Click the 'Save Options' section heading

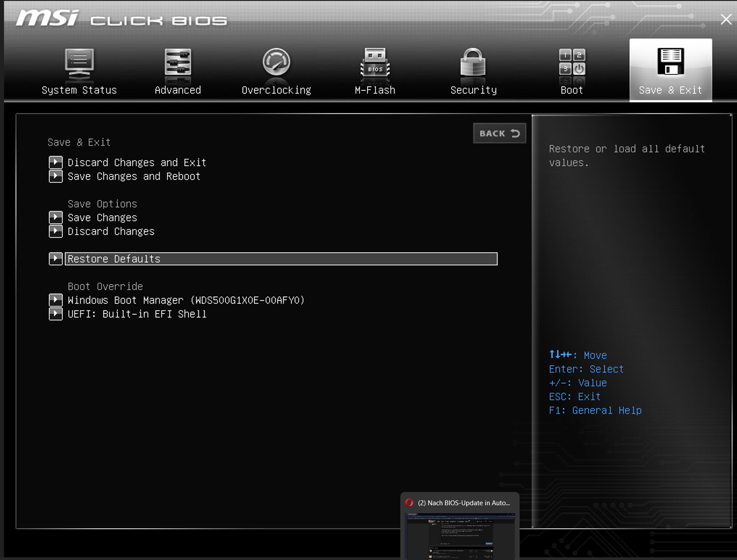point(103,204)
